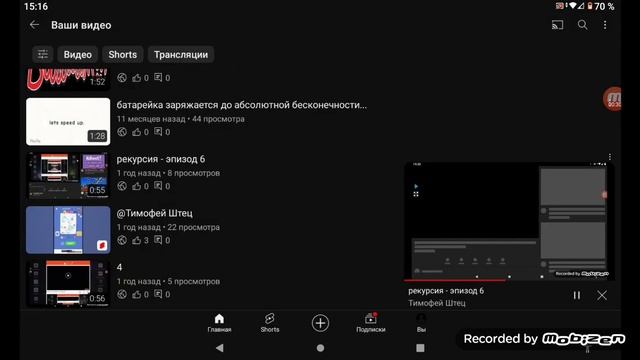The image size is (640, 360).
Task: Open thumbnail of video 4 with 0:56
Action: tap(68, 284)
